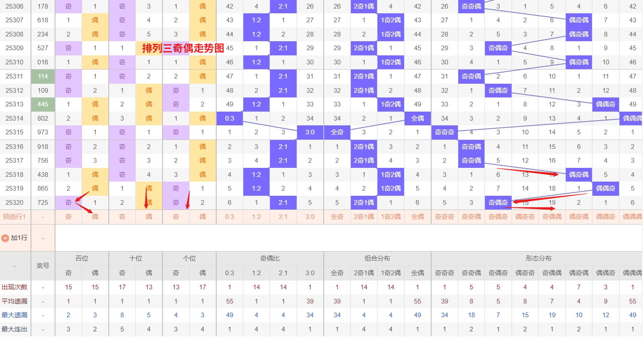Select 偶 under 百位 in 预选行1

point(95,217)
